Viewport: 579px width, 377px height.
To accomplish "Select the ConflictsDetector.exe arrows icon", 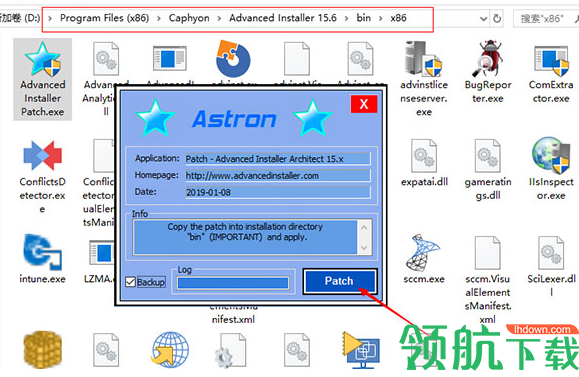I will tap(42, 155).
